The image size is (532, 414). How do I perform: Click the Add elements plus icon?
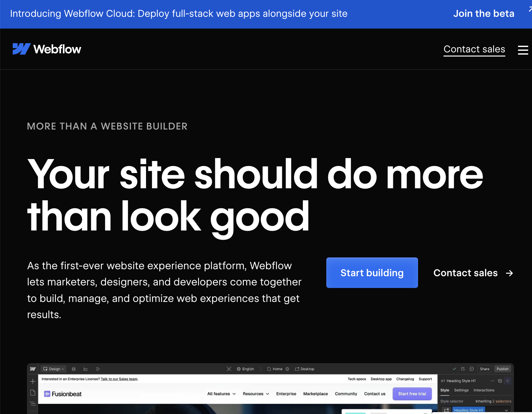click(33, 381)
